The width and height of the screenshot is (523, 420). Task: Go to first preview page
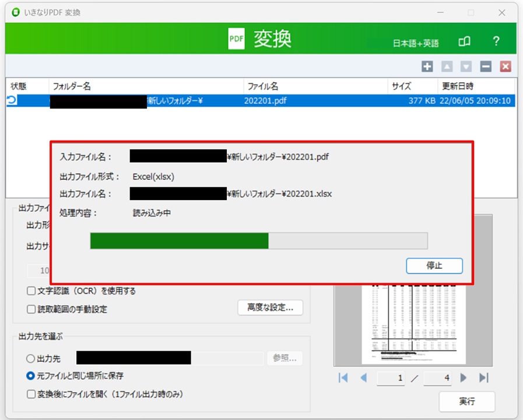[x=343, y=378]
